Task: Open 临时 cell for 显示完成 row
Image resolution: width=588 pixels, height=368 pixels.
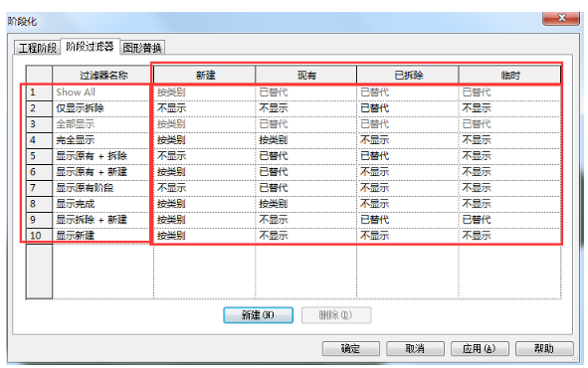Action: [x=510, y=204]
